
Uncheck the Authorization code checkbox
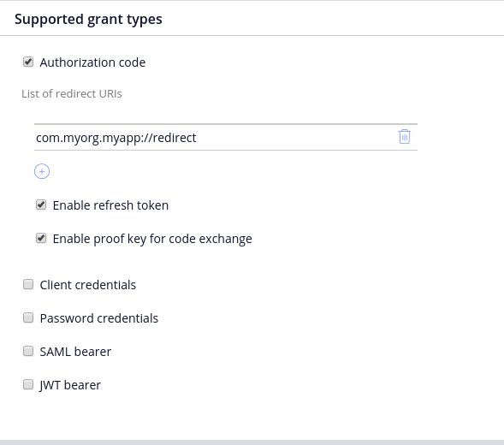tap(28, 62)
